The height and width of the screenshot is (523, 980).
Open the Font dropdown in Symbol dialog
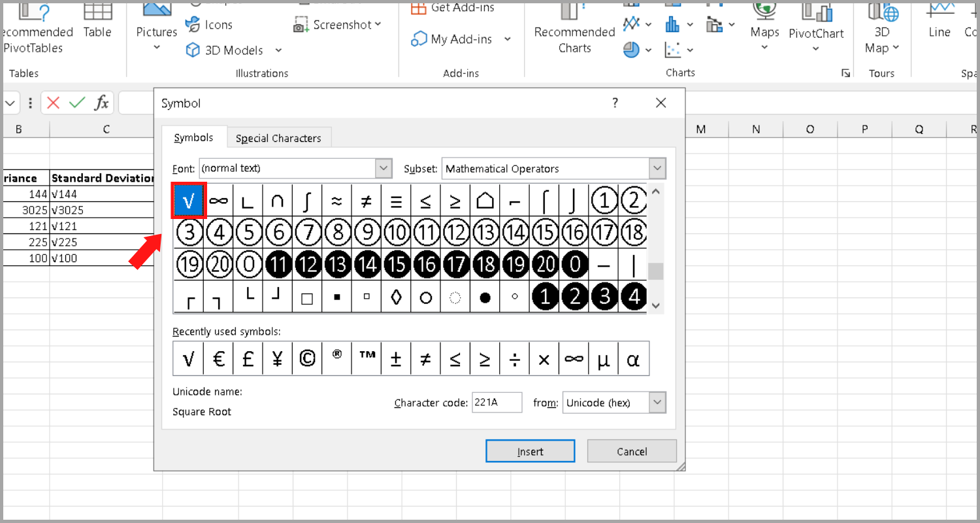click(x=384, y=168)
